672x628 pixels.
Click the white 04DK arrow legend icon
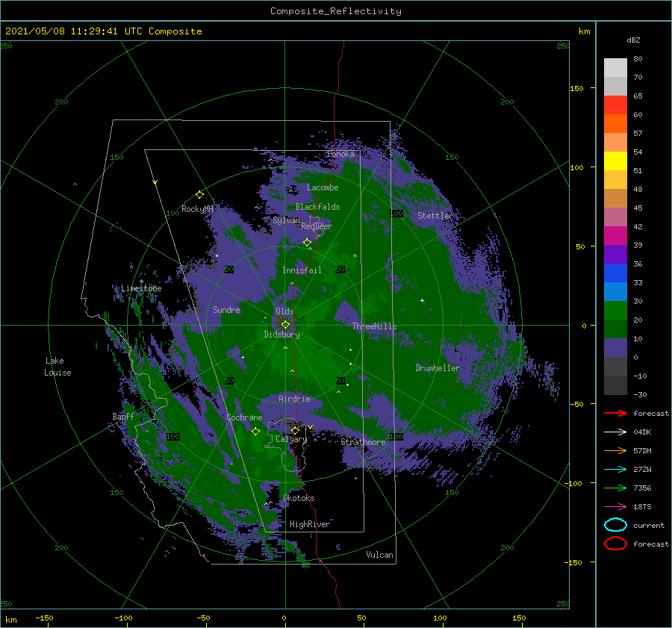(615, 432)
